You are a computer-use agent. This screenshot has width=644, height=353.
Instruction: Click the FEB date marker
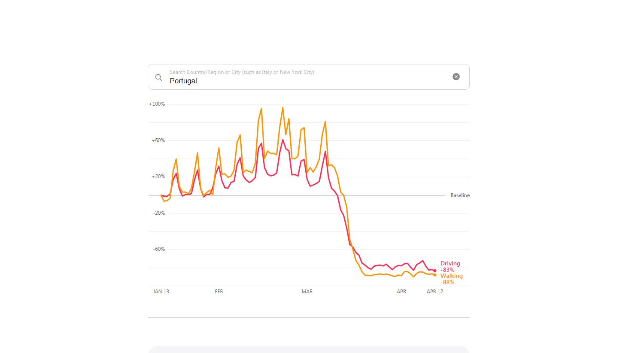click(x=219, y=292)
